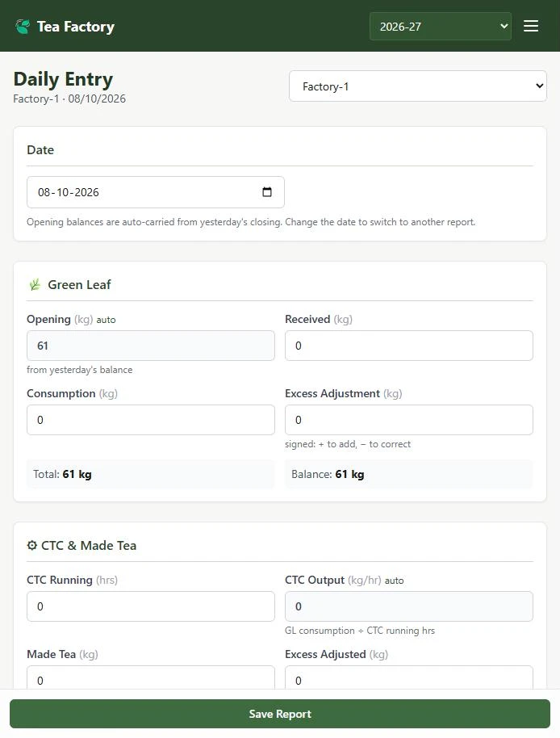Click the CTC & Made Tea gear icon
Screen dimensions: 560x738
tap(31, 545)
